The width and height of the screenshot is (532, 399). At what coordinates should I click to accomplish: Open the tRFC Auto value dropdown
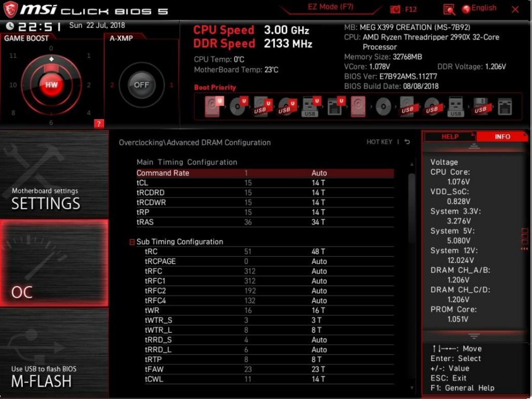[x=319, y=271]
